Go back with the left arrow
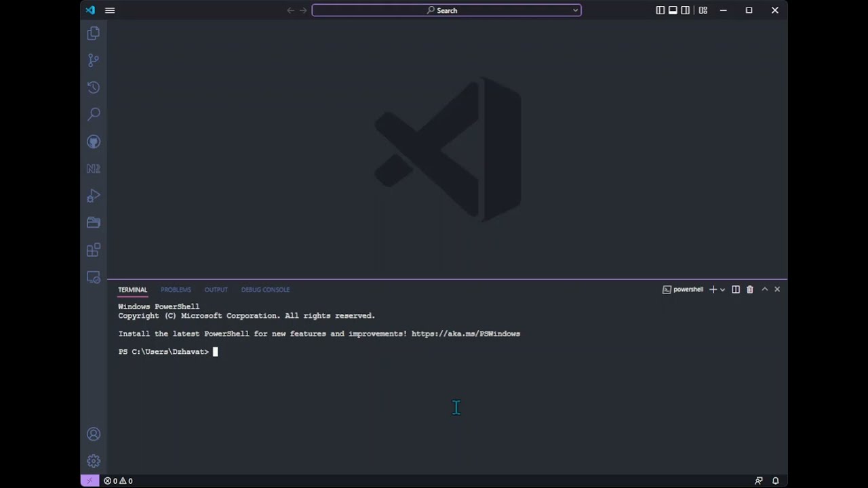Viewport: 868px width, 488px height. point(290,10)
